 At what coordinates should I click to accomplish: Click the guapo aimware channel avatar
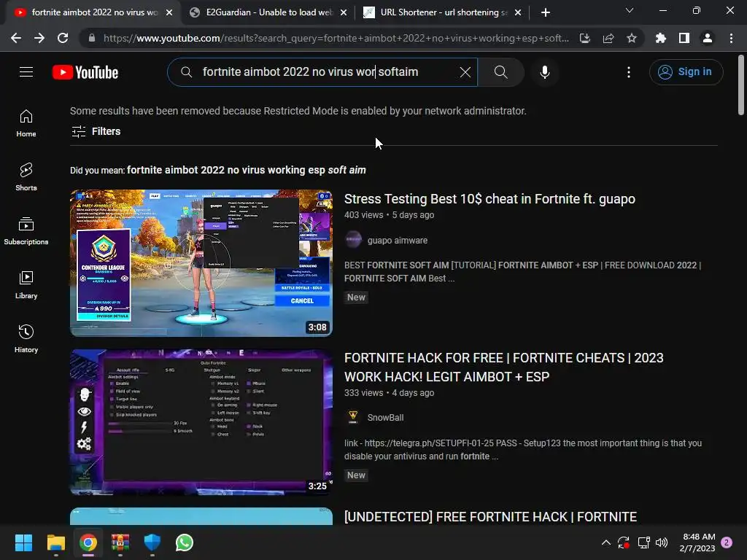353,239
